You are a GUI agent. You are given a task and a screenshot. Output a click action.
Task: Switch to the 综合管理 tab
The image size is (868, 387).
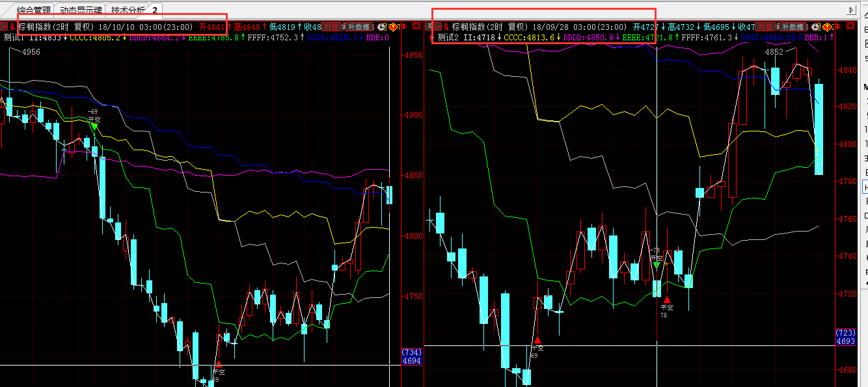33,10
